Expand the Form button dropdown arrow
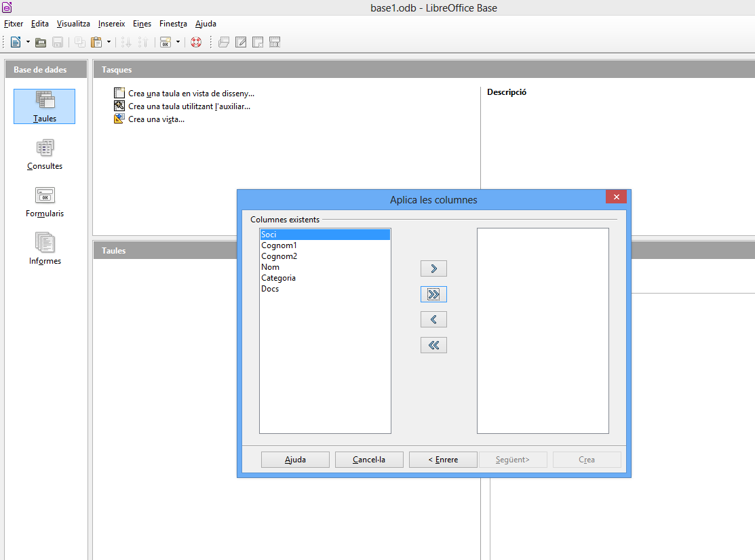 coord(178,42)
